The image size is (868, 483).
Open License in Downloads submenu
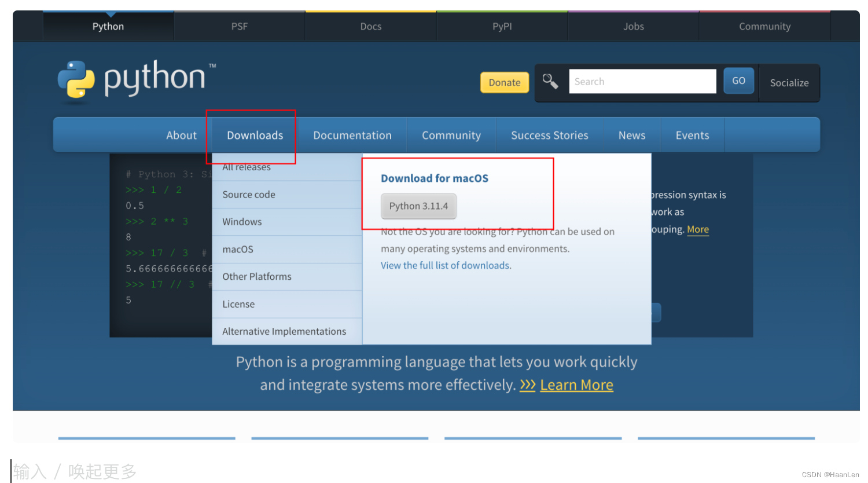[287, 304]
